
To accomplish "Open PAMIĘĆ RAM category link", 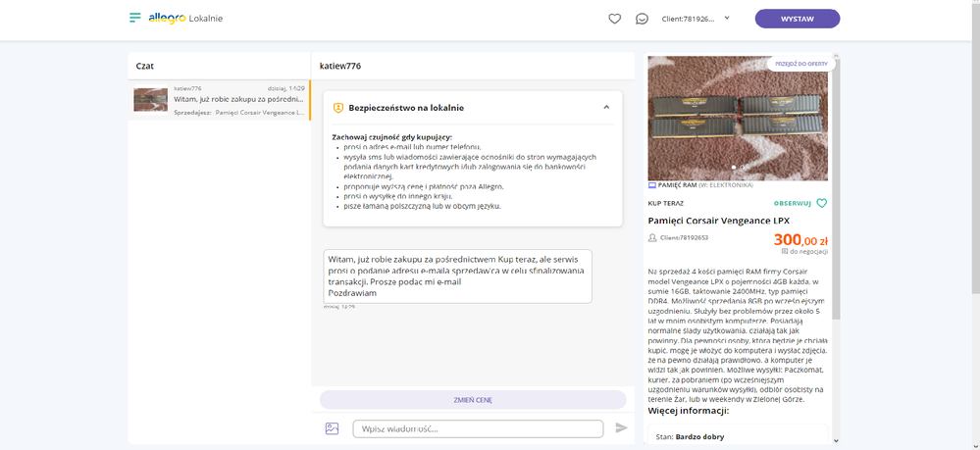I will (677, 185).
